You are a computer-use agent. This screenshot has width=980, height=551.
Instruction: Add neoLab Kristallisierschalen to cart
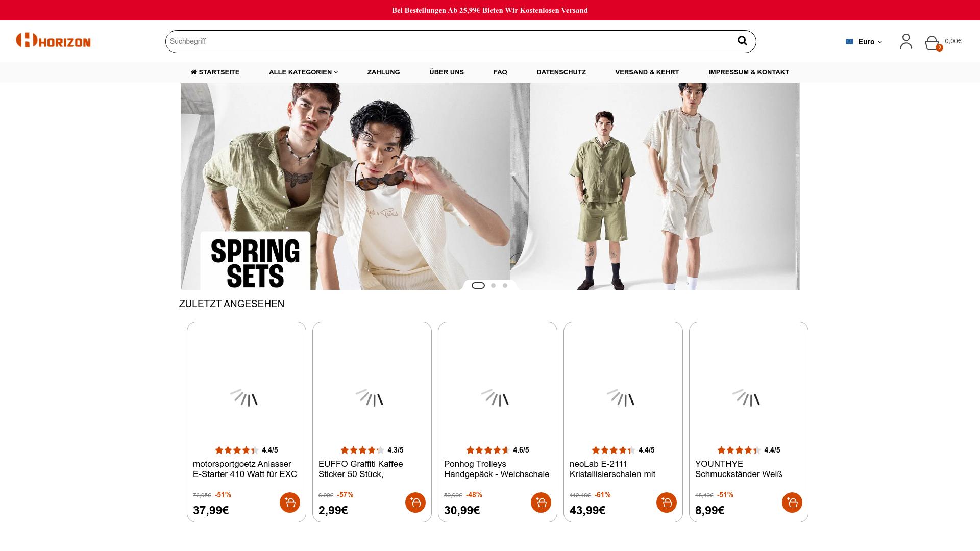[667, 503]
